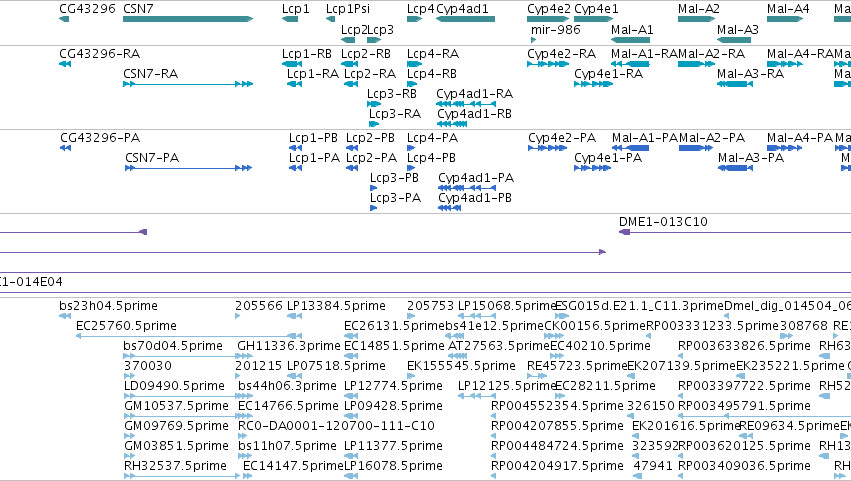Screen dimensions: 851x481
Task: Select the Lcp3-RA transcript
Action: coord(374,124)
